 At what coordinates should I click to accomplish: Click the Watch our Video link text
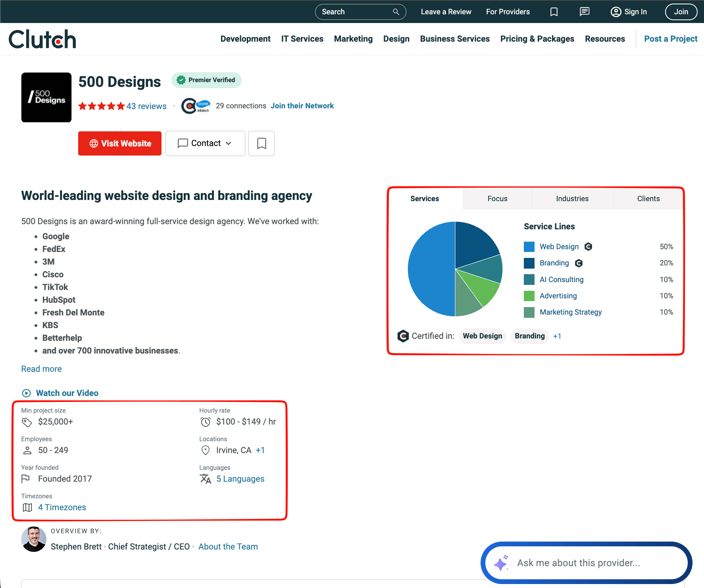pos(67,393)
